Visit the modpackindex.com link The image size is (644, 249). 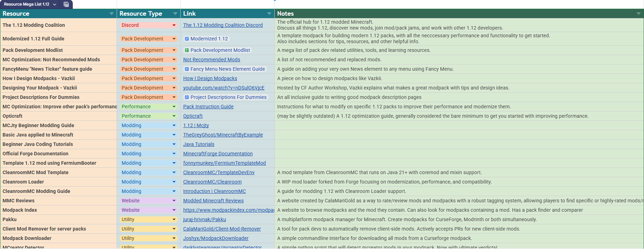click(229, 210)
